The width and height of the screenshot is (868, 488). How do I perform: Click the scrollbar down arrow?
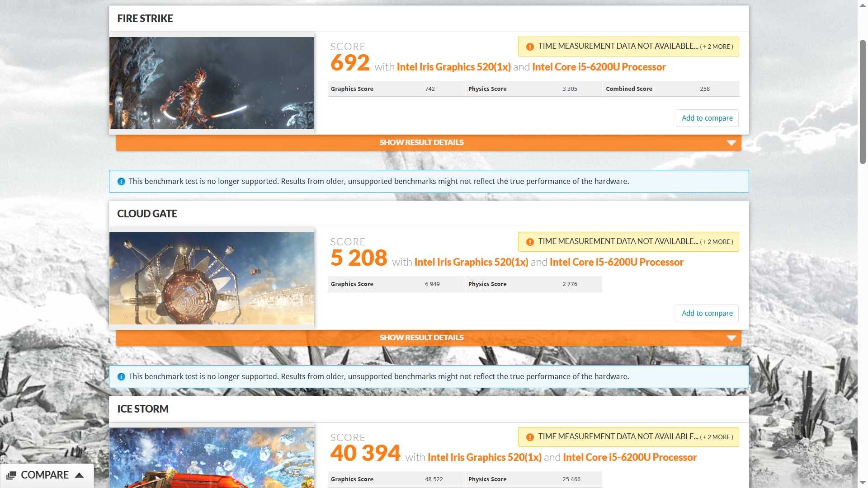tap(863, 483)
